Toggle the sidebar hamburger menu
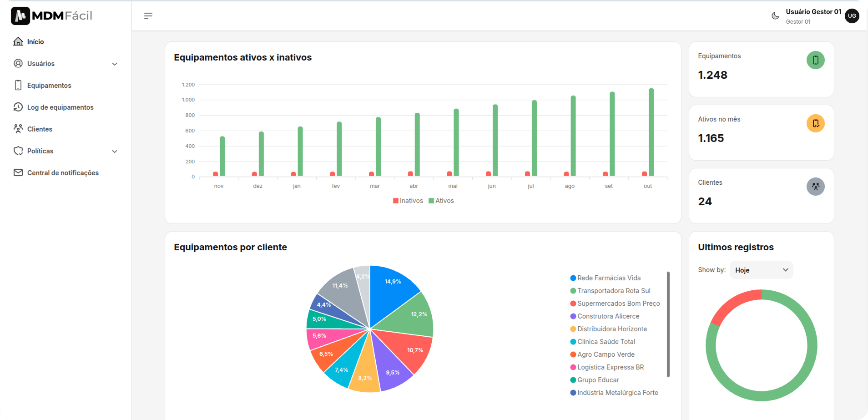Viewport: 868px width, 420px height. [x=148, y=16]
